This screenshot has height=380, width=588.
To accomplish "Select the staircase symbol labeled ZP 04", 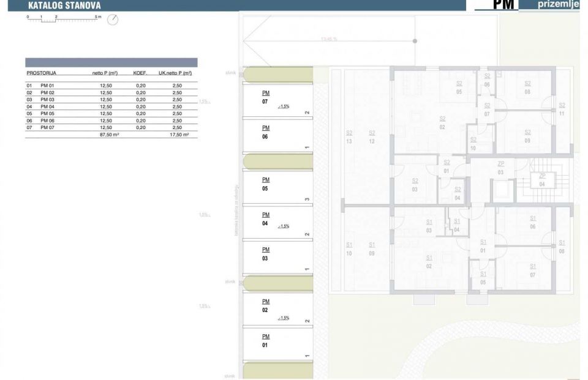I will pyautogui.click(x=541, y=180).
